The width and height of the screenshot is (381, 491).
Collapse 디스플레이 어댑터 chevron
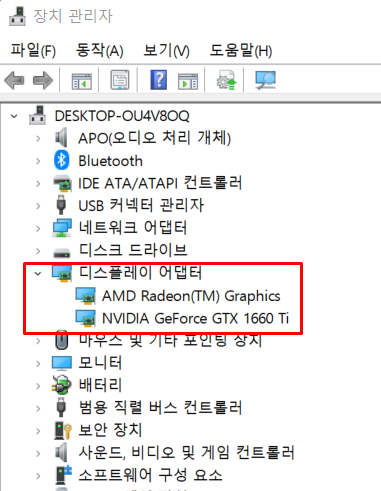[38, 274]
